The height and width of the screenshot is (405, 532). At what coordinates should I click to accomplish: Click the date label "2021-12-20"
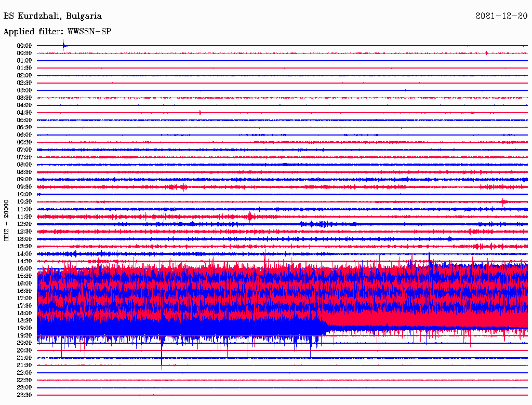[x=501, y=16]
